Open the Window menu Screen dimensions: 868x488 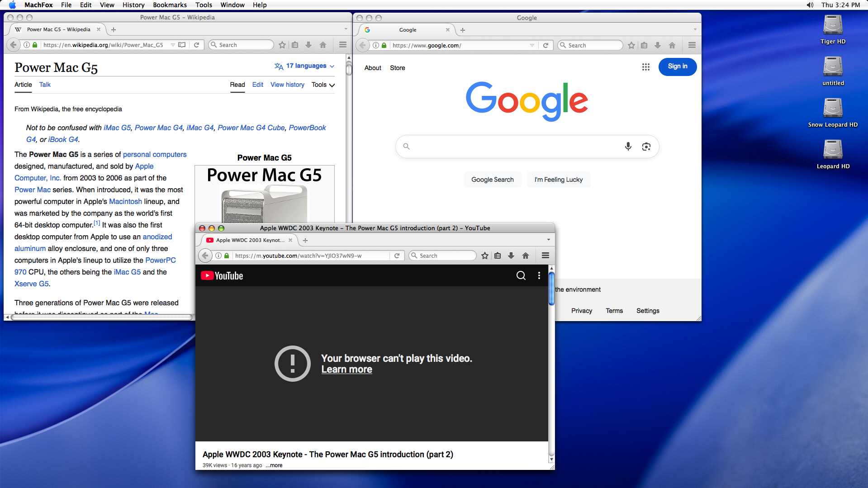pos(232,5)
